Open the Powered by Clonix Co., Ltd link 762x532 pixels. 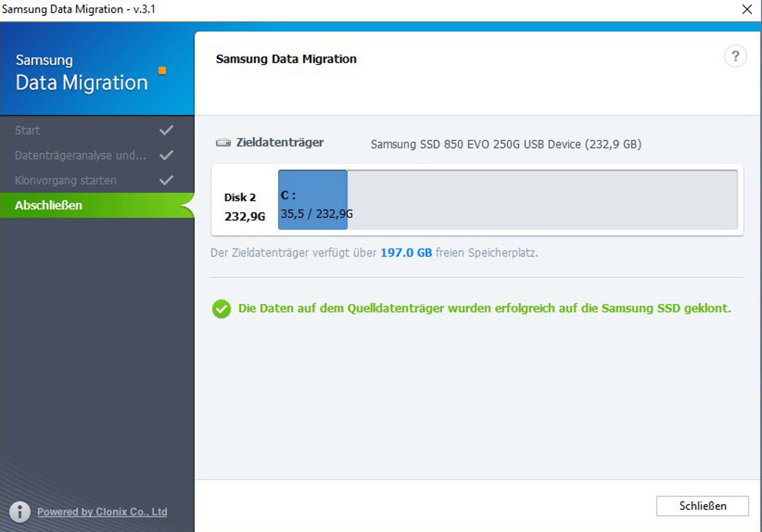[x=102, y=512]
